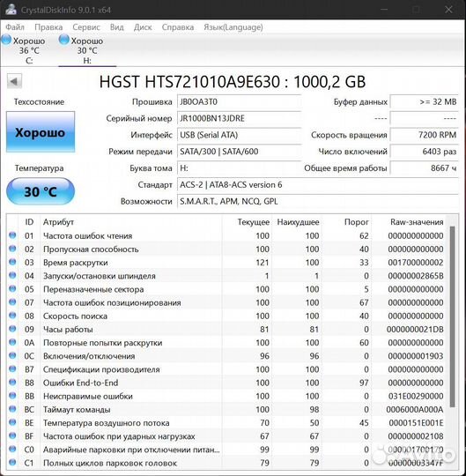Viewport: 466px width, 476px height.
Task: Click the previous disk arrow button
Action: click(x=14, y=81)
